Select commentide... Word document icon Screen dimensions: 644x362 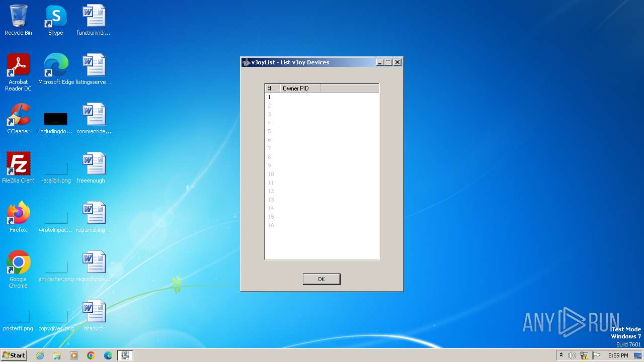pyautogui.click(x=94, y=119)
